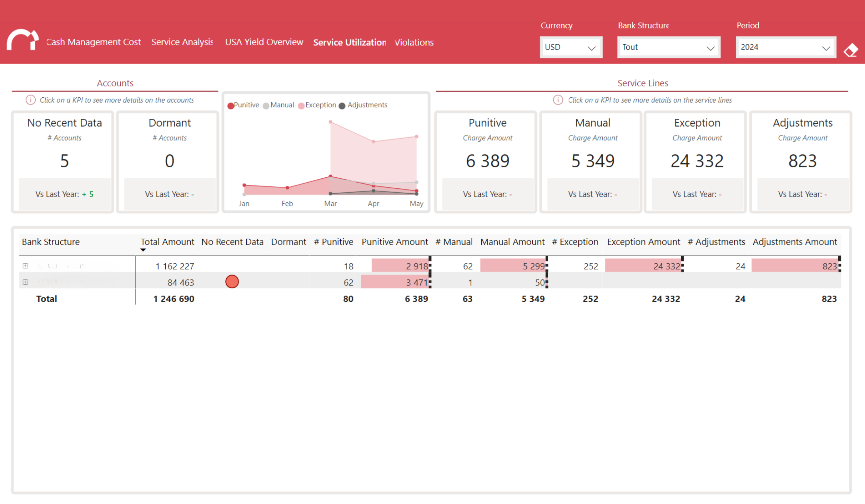Click the Accounts info icon

pos(30,100)
